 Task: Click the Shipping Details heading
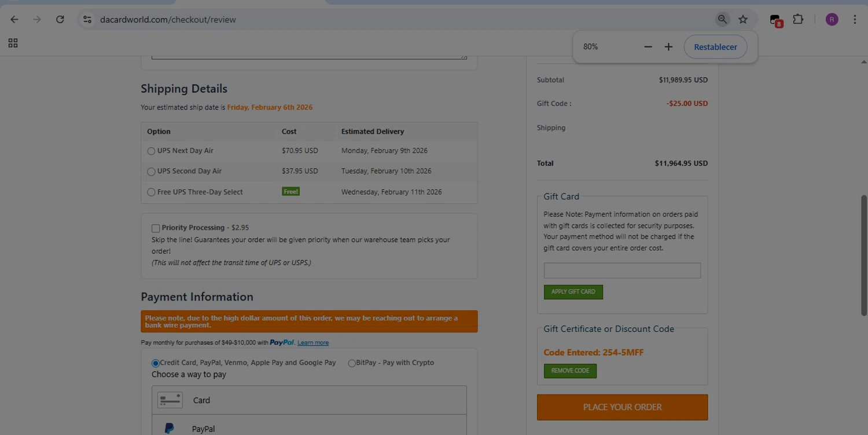[x=184, y=89]
